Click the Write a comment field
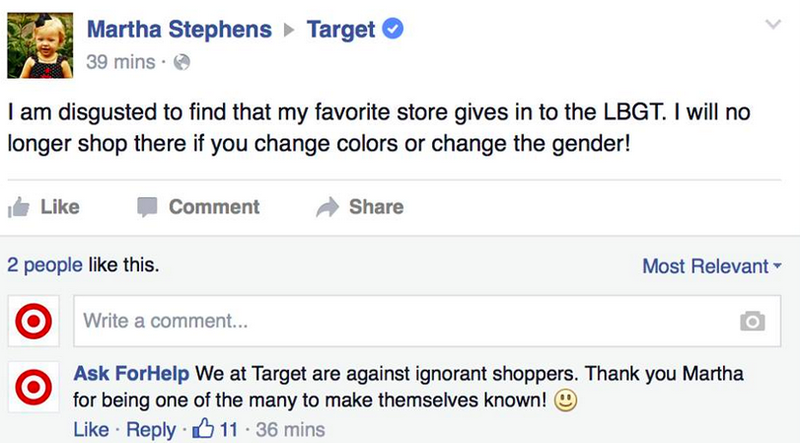 (x=427, y=321)
